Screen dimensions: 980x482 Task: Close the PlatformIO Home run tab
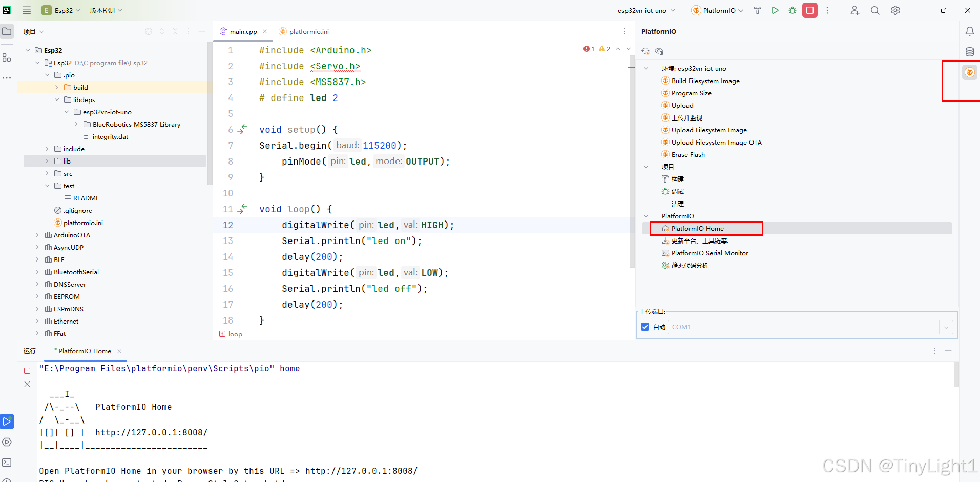(119, 351)
